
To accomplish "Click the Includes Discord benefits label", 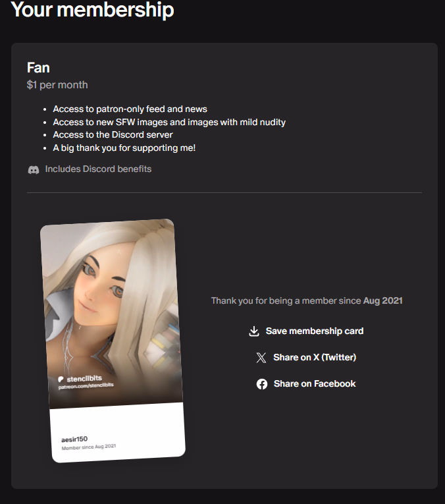I will (98, 169).
